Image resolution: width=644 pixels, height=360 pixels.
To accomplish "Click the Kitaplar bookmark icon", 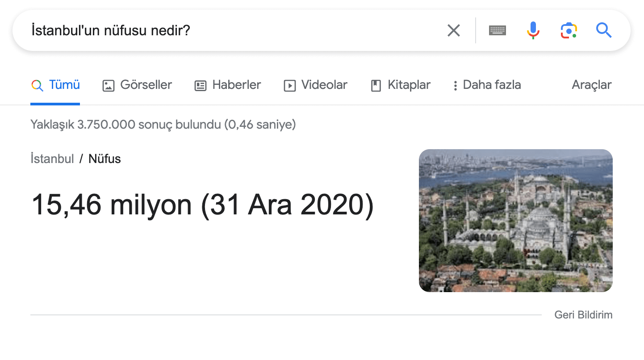I will 376,85.
